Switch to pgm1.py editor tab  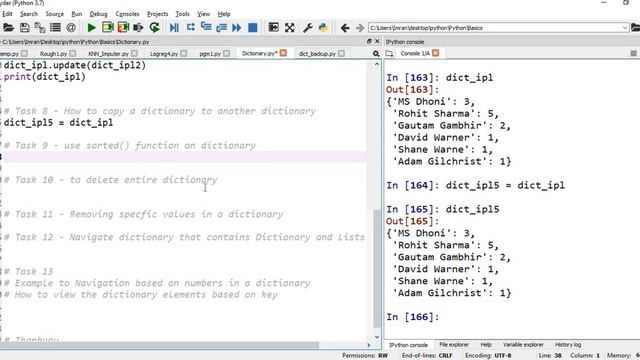tap(210, 53)
